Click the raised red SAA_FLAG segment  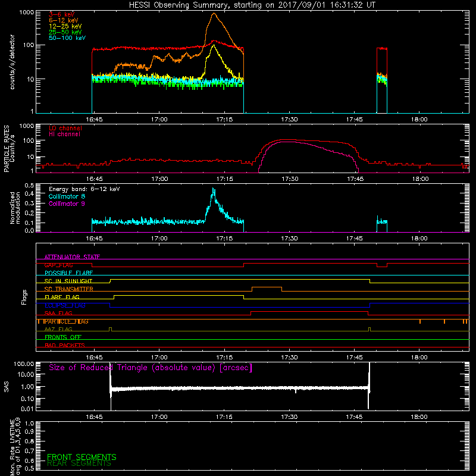click(x=309, y=311)
